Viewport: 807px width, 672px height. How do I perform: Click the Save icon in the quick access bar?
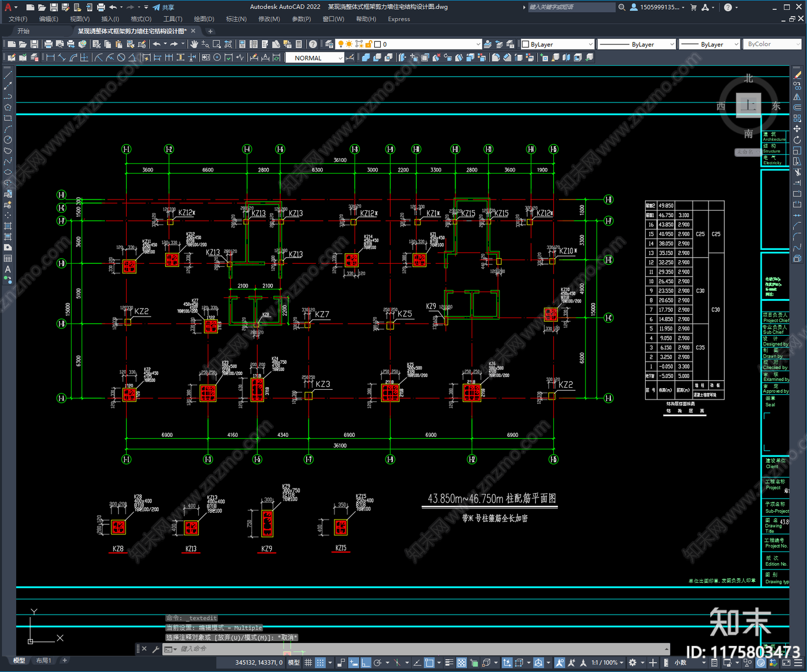tap(53, 7)
